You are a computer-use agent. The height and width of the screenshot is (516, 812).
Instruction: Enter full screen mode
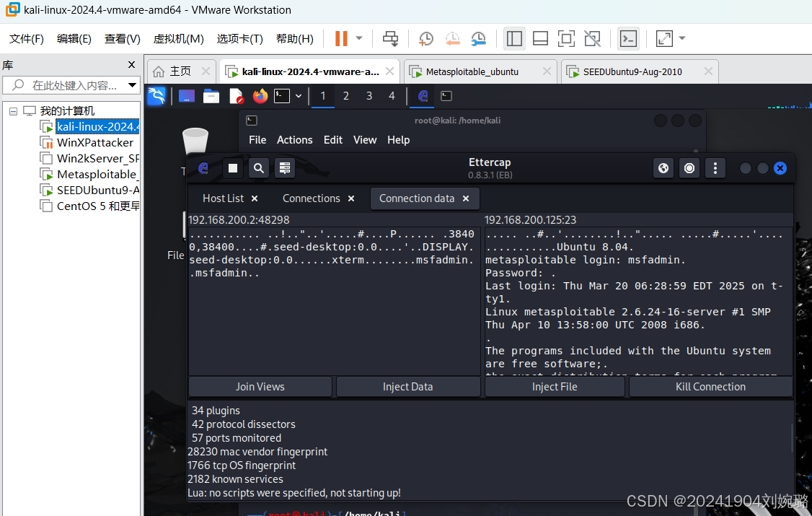(566, 38)
